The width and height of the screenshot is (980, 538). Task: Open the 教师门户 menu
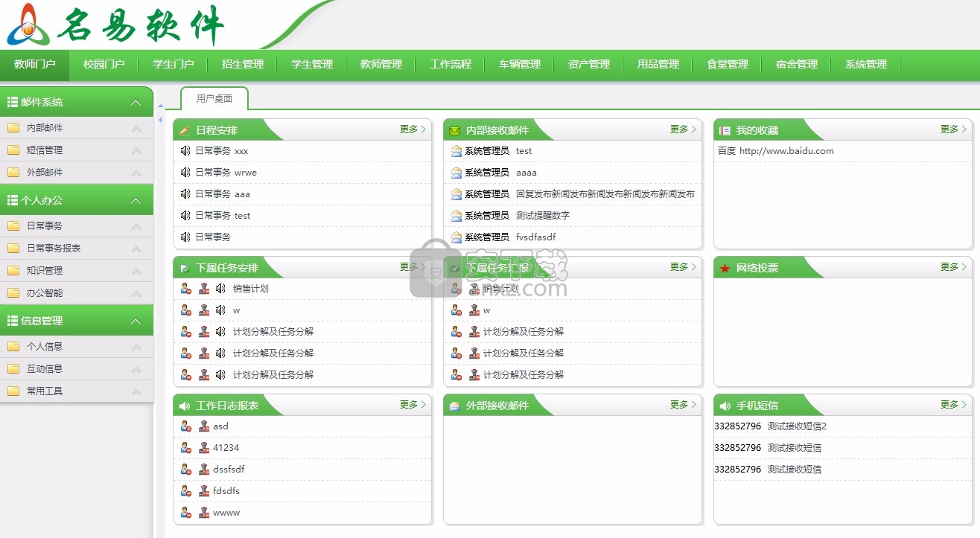point(35,65)
